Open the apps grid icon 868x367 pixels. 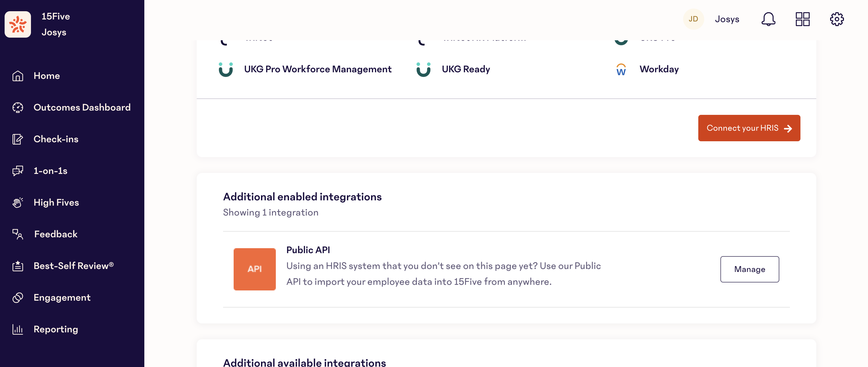(x=802, y=19)
